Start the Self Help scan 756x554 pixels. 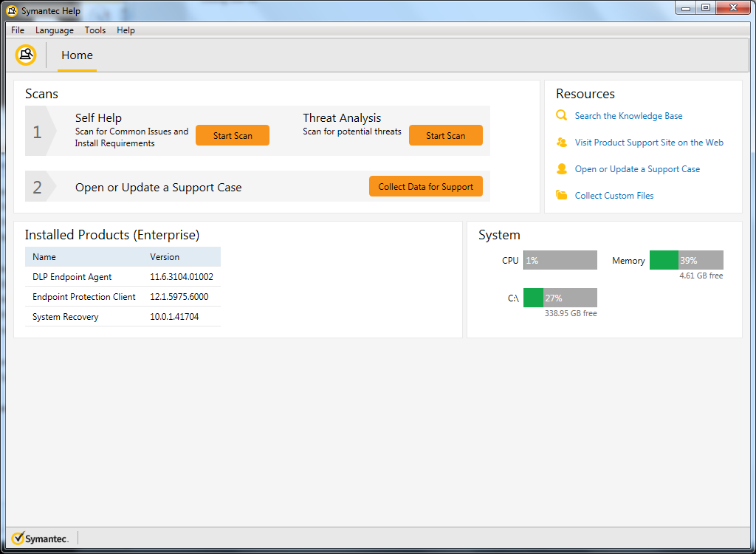(x=233, y=135)
